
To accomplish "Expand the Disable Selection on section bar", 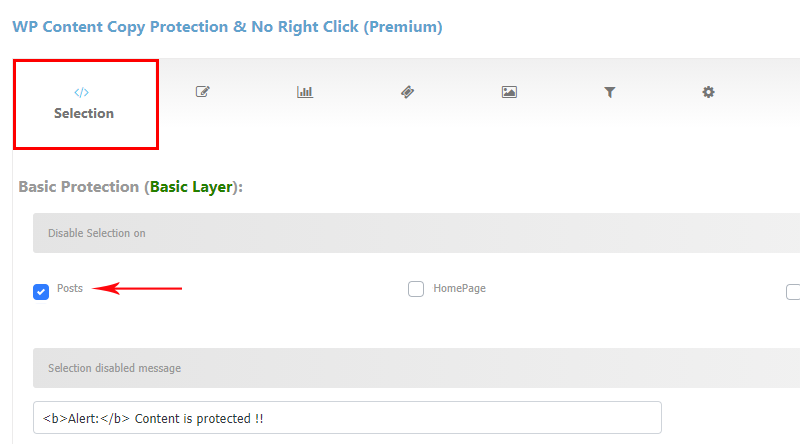I will [416, 233].
